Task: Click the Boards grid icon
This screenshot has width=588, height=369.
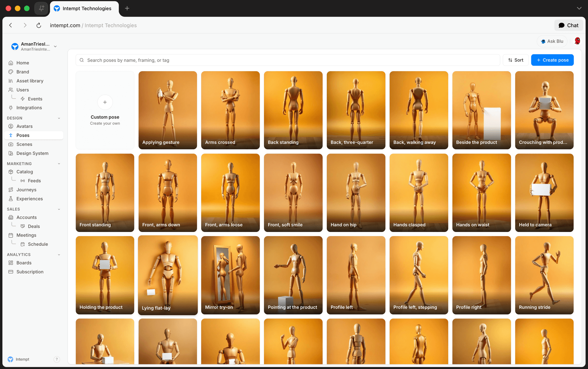Action: click(11, 263)
